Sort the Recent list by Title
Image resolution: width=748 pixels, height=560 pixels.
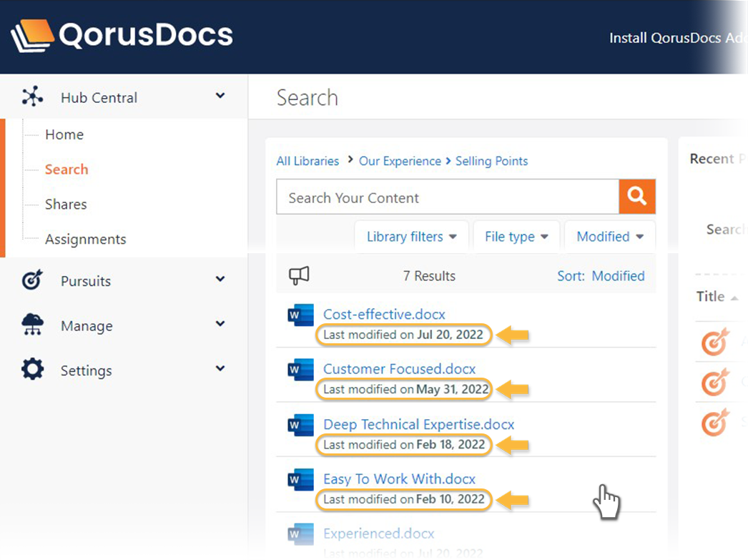click(x=717, y=297)
